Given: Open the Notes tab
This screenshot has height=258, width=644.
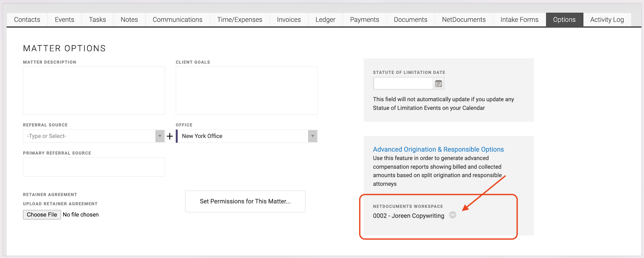Looking at the screenshot, I should (129, 20).
